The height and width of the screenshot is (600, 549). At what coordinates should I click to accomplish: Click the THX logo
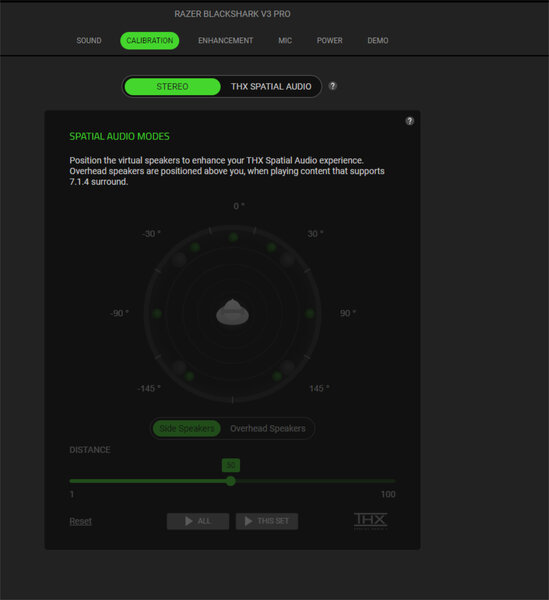click(x=370, y=521)
